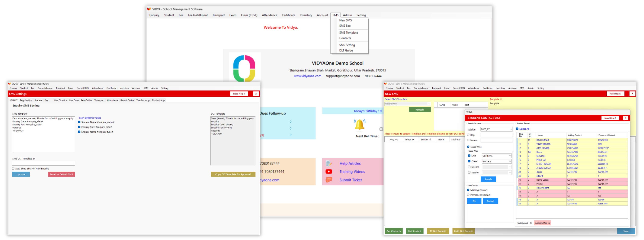This screenshot has width=644, height=240.
Task: Click the SMS DLT Template ID field
Action: tap(44, 163)
